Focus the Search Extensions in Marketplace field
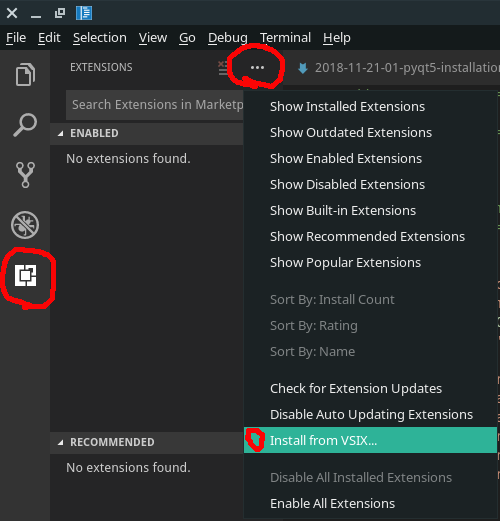 (155, 105)
